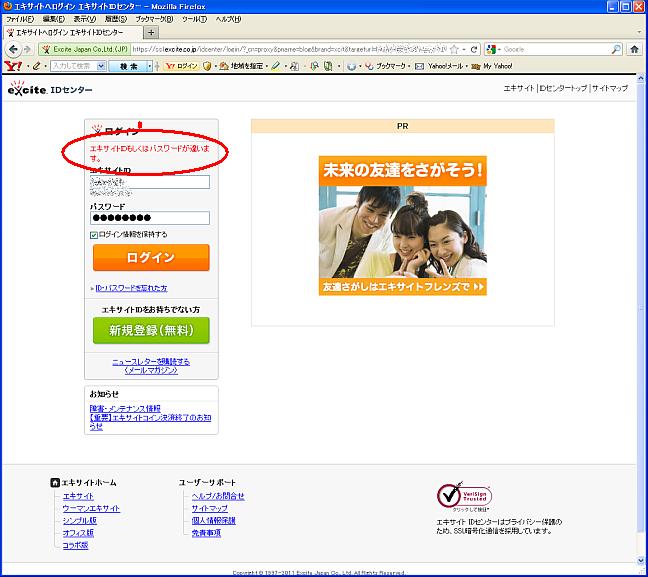Screen dimensions: 648x577
Task: Open the ツール(T) menu
Action: pyautogui.click(x=194, y=19)
